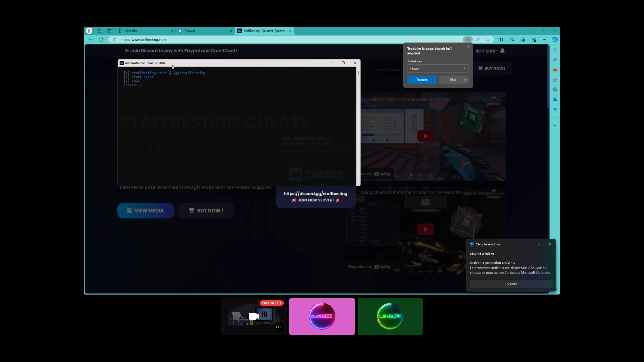Open the Favorites list icon
The width and height of the screenshot is (644, 362).
tap(512, 40)
